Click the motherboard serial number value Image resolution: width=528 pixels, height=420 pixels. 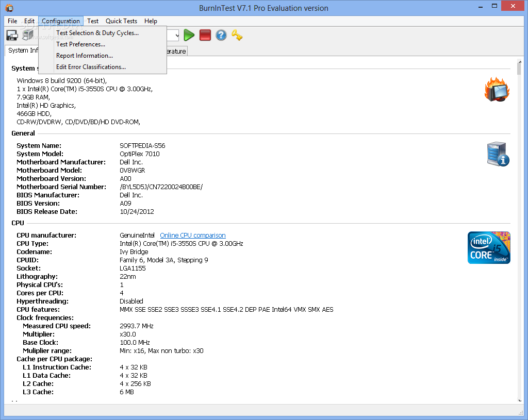point(161,187)
